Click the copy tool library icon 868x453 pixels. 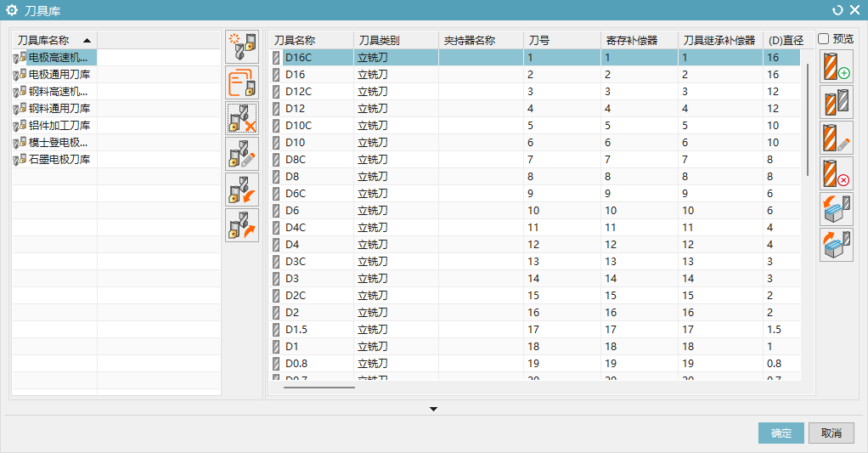pyautogui.click(x=242, y=82)
